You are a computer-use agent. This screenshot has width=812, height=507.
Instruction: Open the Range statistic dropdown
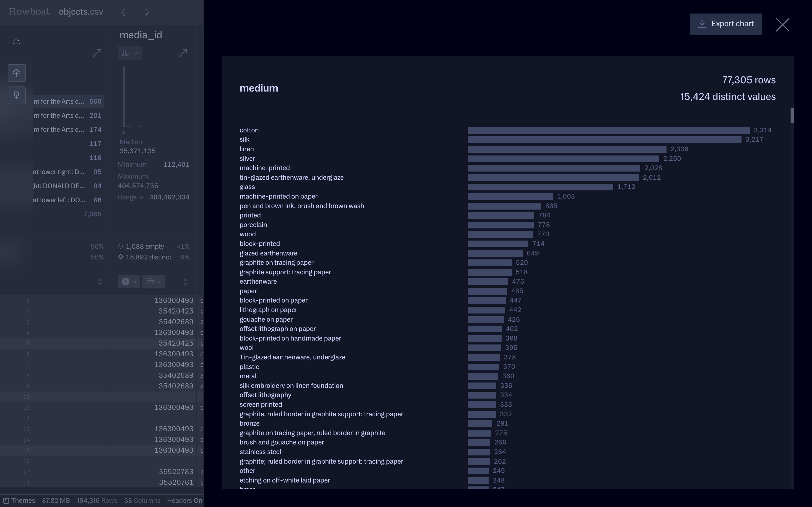(x=131, y=197)
